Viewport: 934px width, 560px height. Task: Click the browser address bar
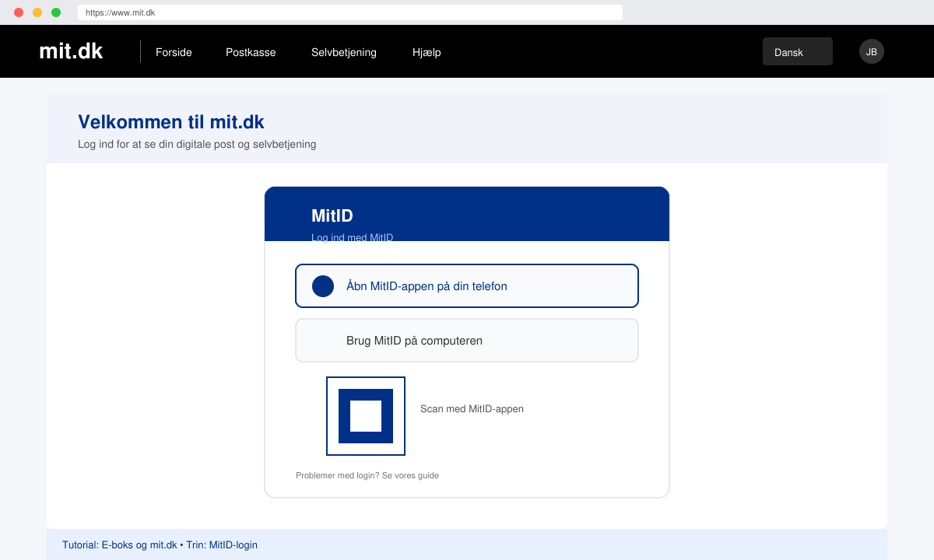point(350,12)
